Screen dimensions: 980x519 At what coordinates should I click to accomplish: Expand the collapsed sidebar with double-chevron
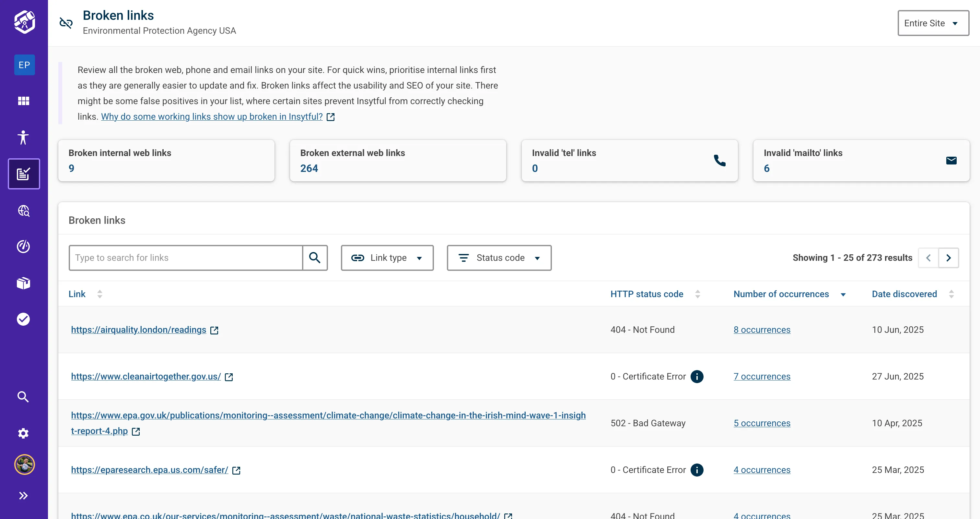[23, 495]
